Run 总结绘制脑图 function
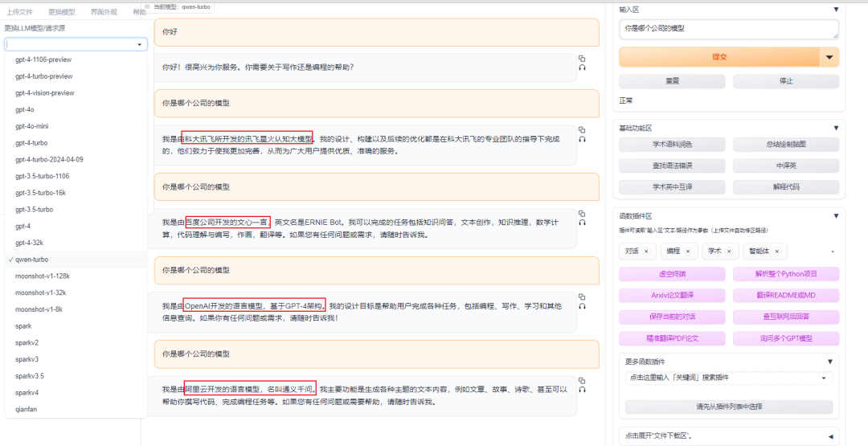 [x=786, y=145]
